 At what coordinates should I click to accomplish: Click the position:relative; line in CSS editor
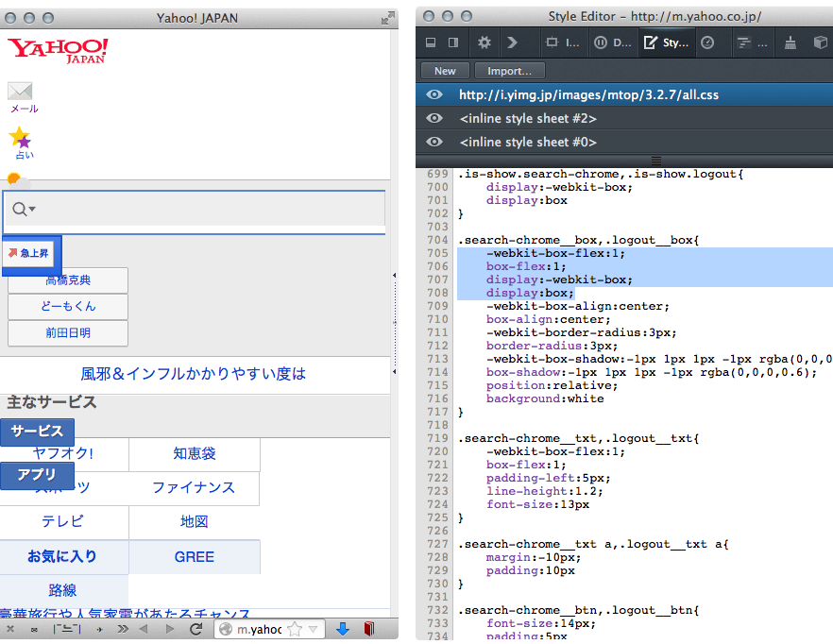point(552,386)
